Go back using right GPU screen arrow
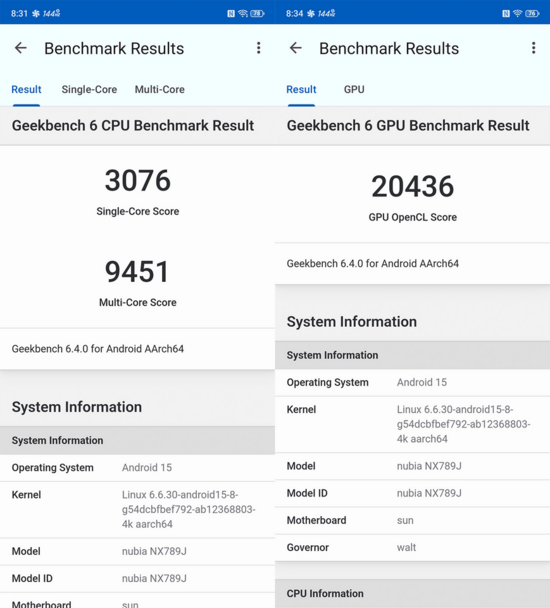Viewport: 550px width, 608px height. tap(296, 48)
